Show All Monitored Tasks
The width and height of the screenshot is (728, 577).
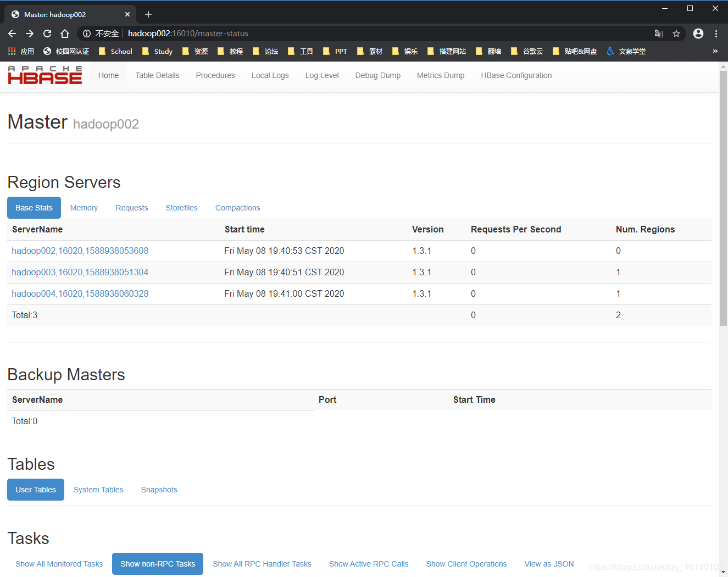click(59, 564)
